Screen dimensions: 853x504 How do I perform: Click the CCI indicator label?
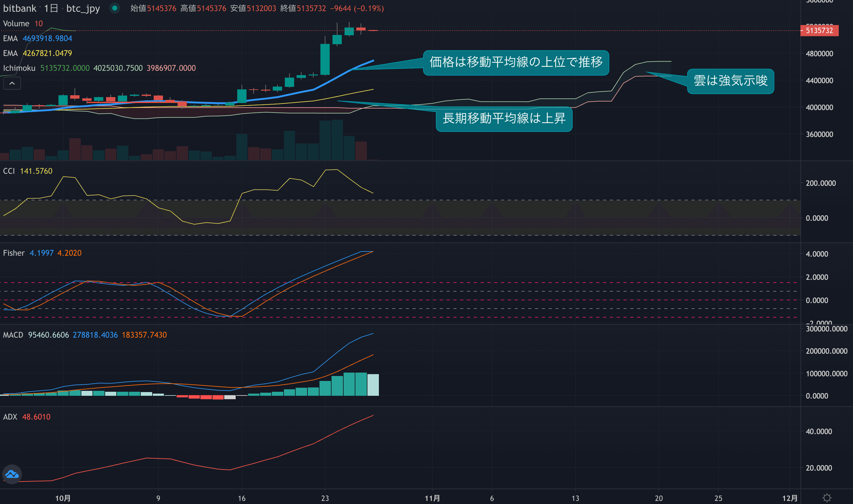pyautogui.click(x=9, y=171)
